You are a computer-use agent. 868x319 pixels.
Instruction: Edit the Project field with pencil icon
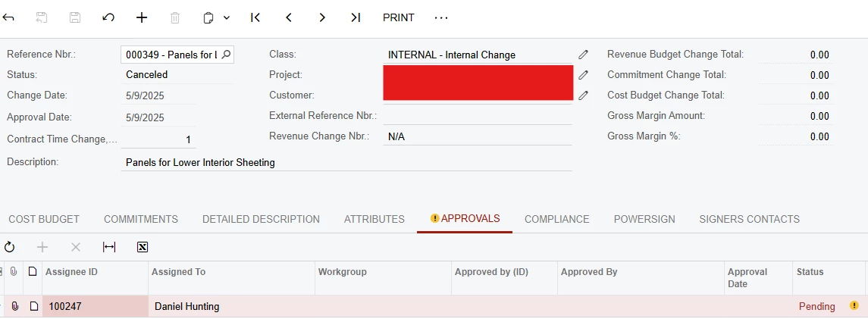(583, 75)
